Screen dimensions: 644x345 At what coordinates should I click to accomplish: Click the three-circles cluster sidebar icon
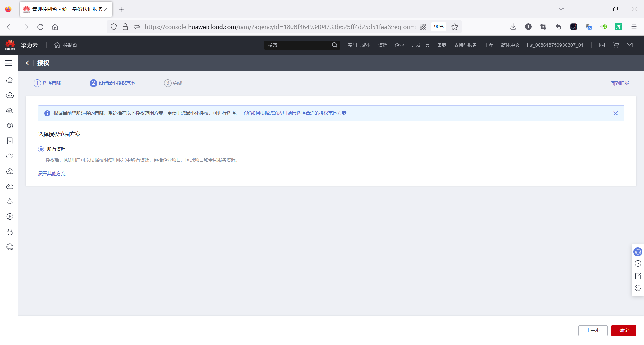click(x=10, y=232)
